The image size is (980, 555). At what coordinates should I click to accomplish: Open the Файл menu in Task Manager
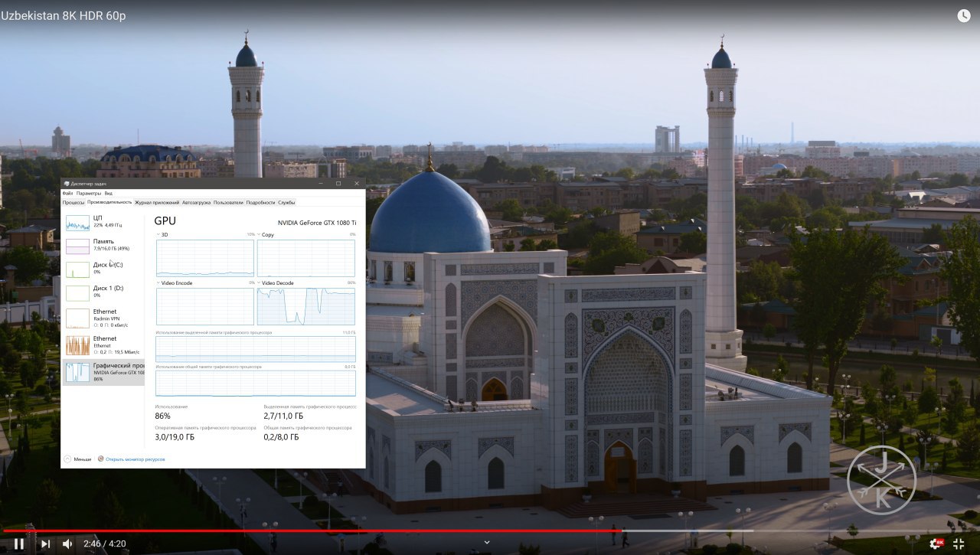pyautogui.click(x=67, y=194)
